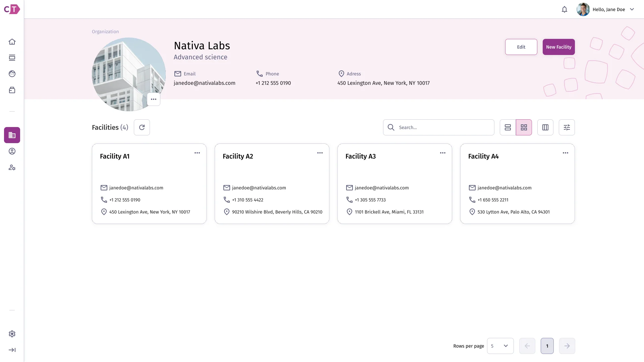
Task: Open the Facility A1 card title
Action: tap(115, 156)
